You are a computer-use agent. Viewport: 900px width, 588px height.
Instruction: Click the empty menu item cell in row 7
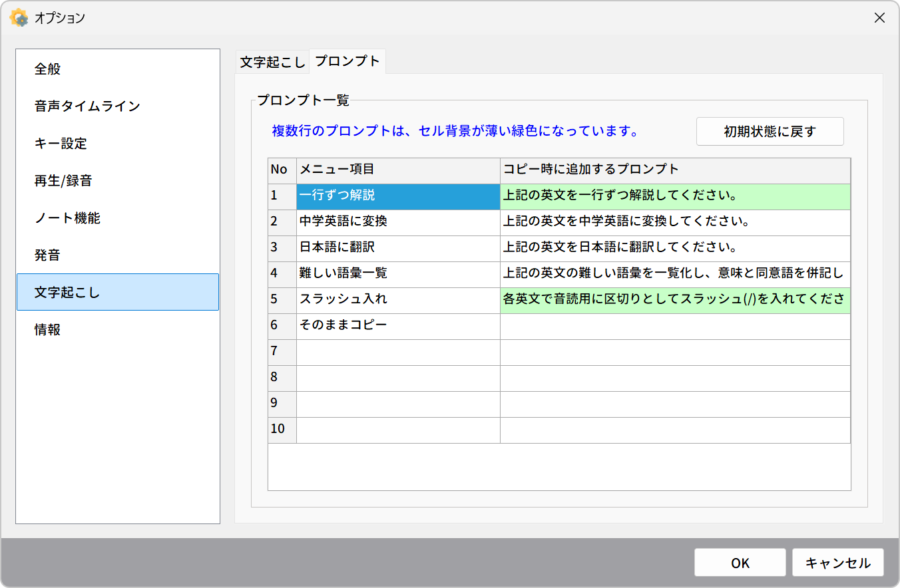coord(398,352)
